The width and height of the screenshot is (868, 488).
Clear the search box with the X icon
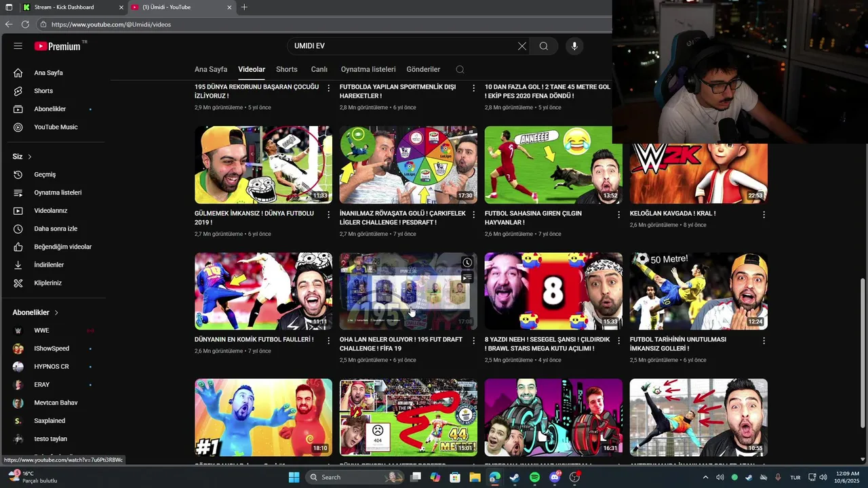pyautogui.click(x=522, y=46)
